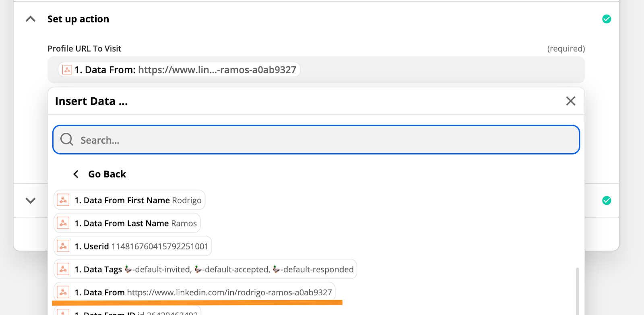The height and width of the screenshot is (315, 644).
Task: Insert Data From First Name Rodrigo
Action: pos(130,200)
